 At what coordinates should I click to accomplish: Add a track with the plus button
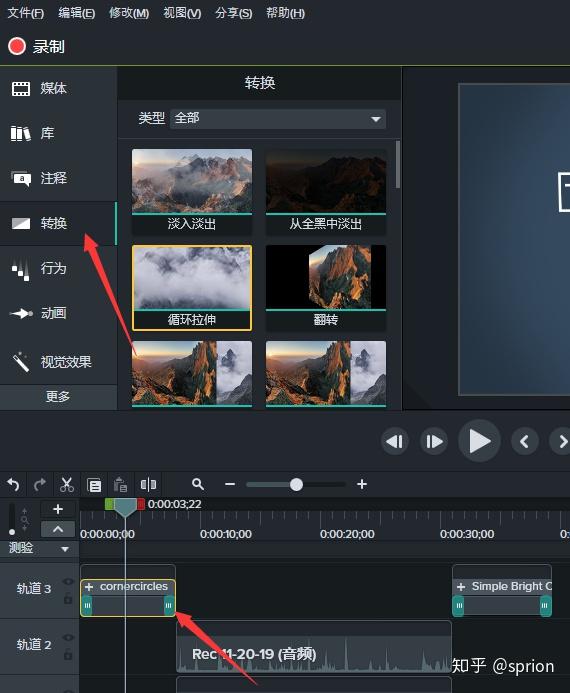tap(58, 509)
